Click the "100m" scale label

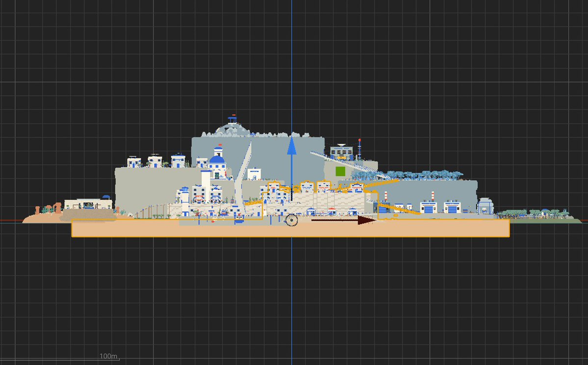coord(108,356)
